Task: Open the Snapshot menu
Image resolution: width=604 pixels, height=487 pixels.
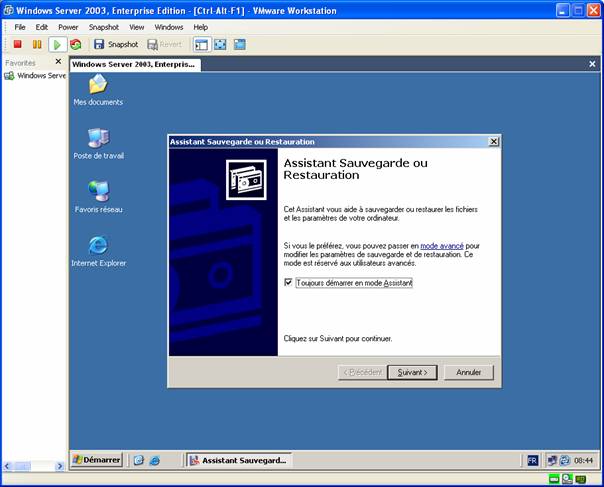Action: click(x=104, y=27)
